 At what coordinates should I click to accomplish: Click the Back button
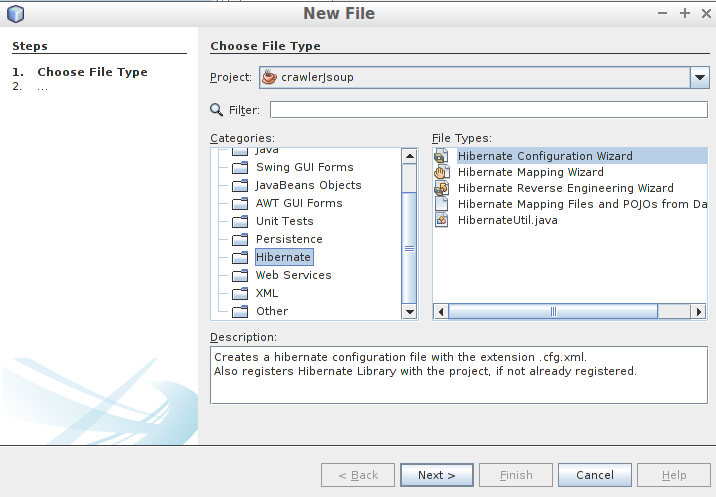pos(358,475)
